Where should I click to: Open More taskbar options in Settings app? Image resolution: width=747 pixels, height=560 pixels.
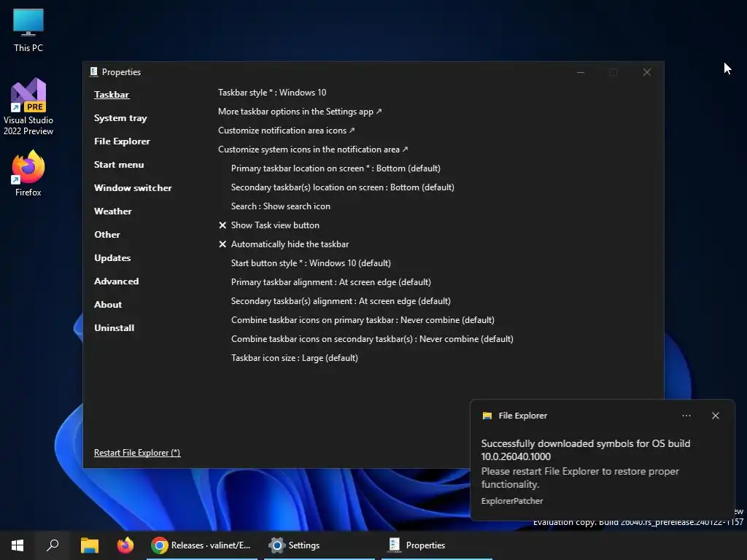click(x=300, y=112)
